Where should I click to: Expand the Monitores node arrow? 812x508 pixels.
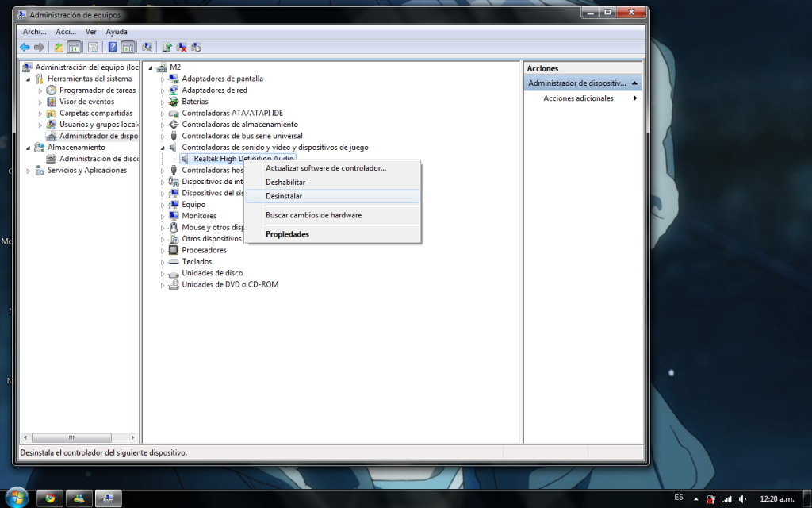pyautogui.click(x=162, y=216)
